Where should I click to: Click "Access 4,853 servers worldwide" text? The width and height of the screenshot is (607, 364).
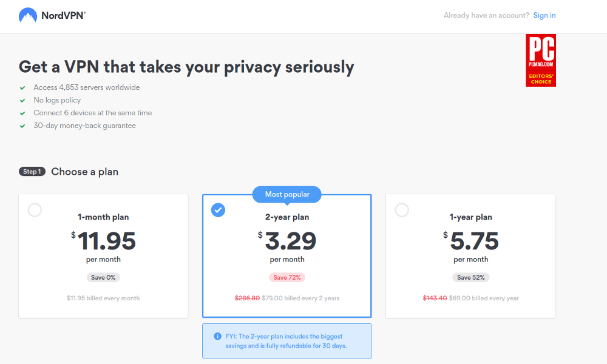87,87
